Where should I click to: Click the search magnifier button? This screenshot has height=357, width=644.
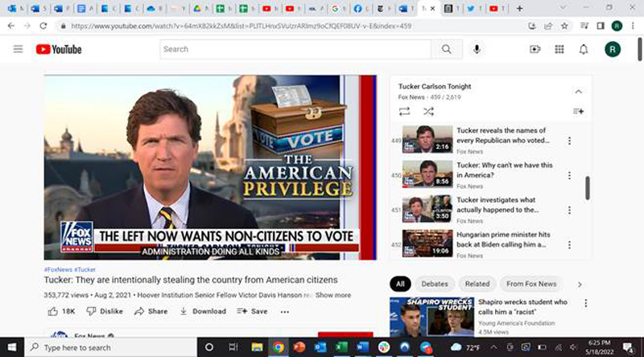[x=447, y=49]
